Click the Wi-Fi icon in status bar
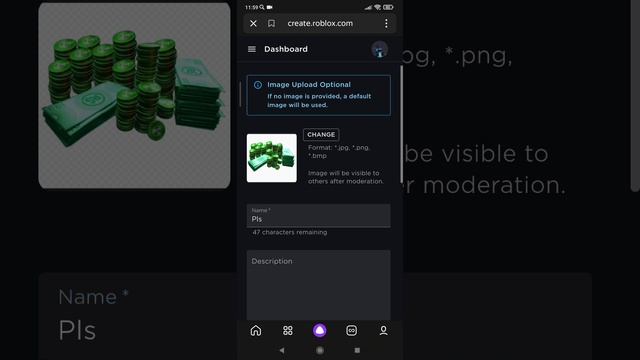This screenshot has height=360, width=640. (x=378, y=7)
